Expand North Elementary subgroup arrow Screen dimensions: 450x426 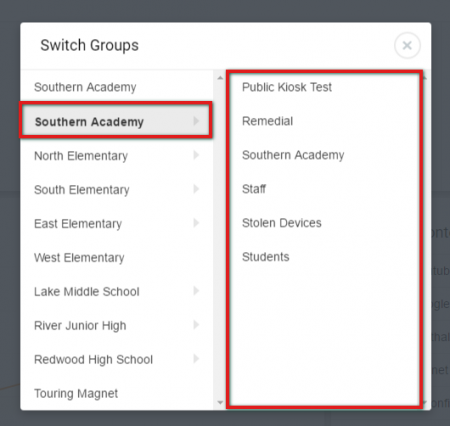coord(196,155)
